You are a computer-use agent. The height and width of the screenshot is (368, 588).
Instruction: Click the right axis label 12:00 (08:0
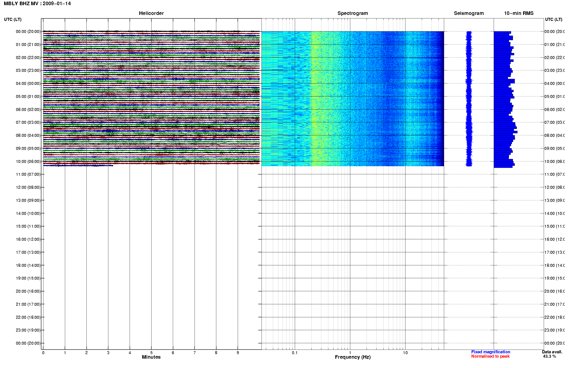pos(555,187)
